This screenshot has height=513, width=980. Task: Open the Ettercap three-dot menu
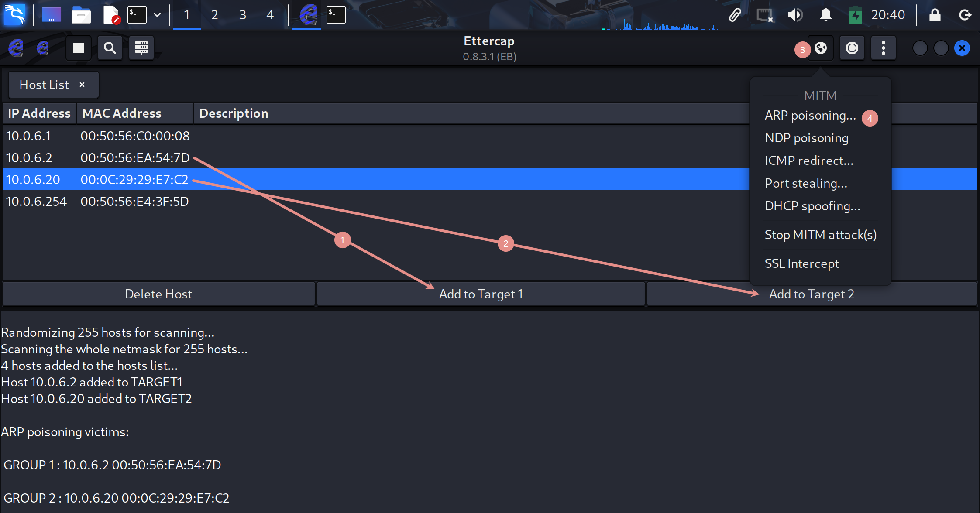pos(884,48)
